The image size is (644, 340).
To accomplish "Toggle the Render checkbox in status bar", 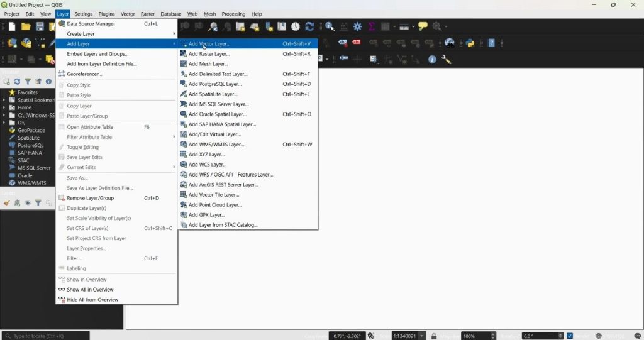I will tap(570, 336).
